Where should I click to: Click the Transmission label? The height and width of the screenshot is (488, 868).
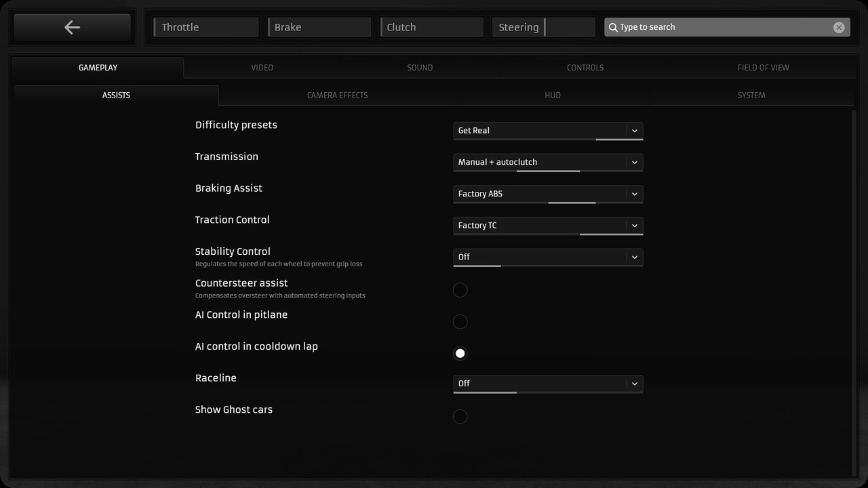pos(226,157)
